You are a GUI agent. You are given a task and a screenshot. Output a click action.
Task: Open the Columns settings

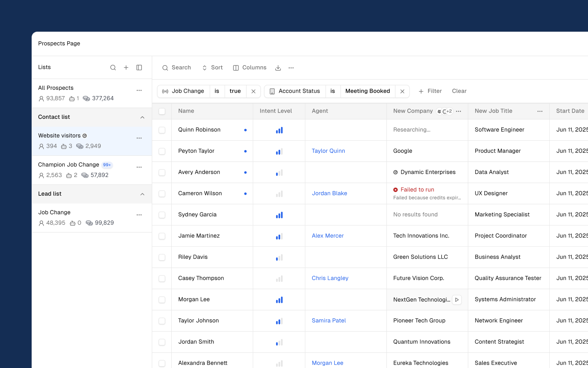coord(250,68)
